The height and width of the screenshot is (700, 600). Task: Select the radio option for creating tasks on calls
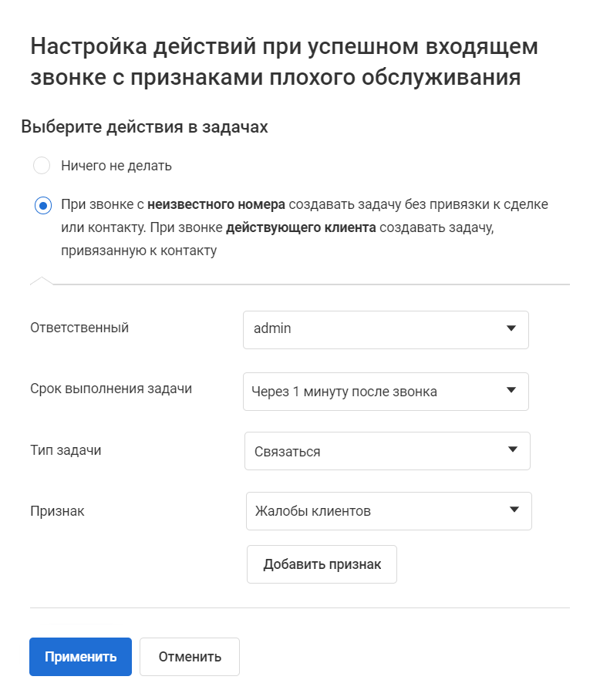(x=42, y=205)
